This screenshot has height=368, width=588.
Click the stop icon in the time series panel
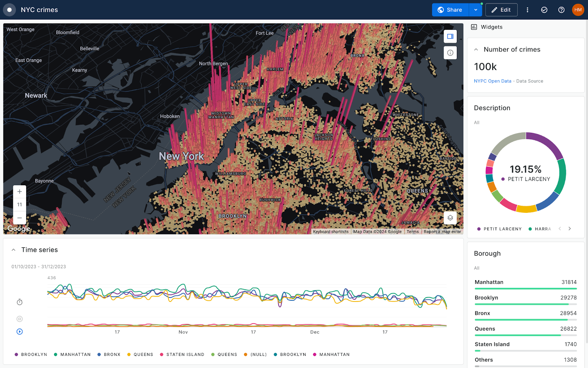(x=19, y=318)
